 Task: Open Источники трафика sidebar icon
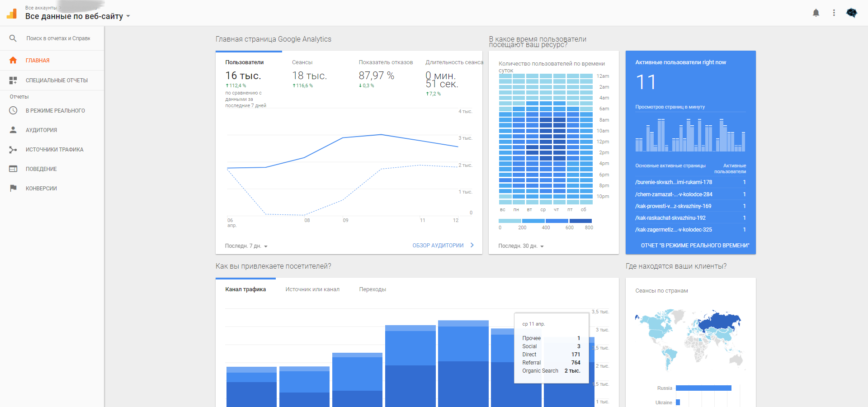(13, 149)
